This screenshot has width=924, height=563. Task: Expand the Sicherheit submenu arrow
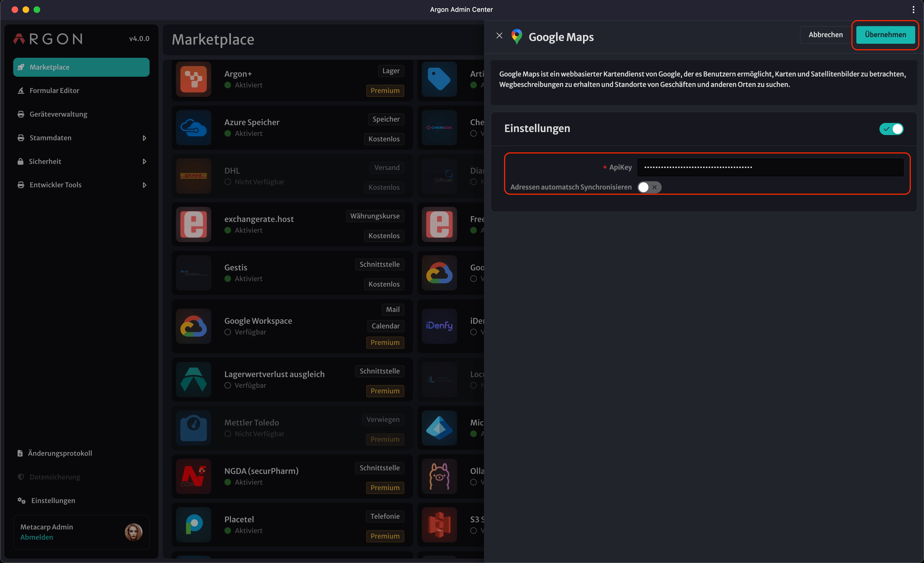point(144,161)
